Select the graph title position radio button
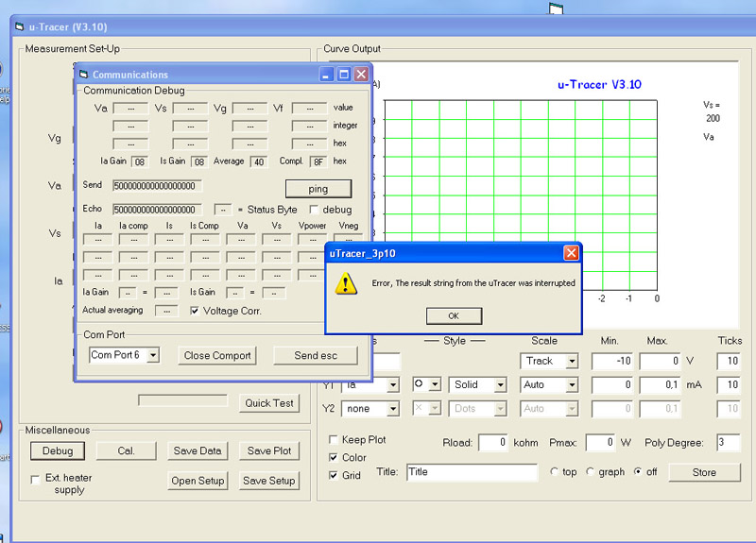 coord(591,472)
